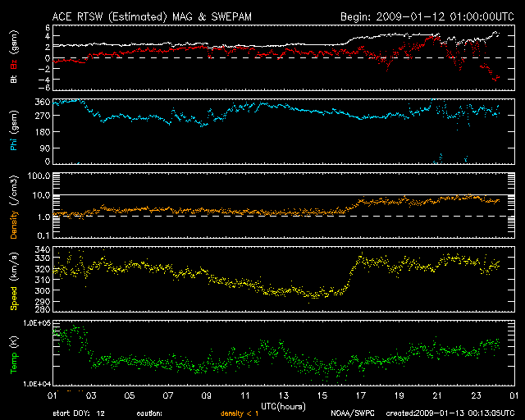Click the '6' tick on the Bt Bz axis
This screenshot has width=525, height=420.
tap(48, 27)
